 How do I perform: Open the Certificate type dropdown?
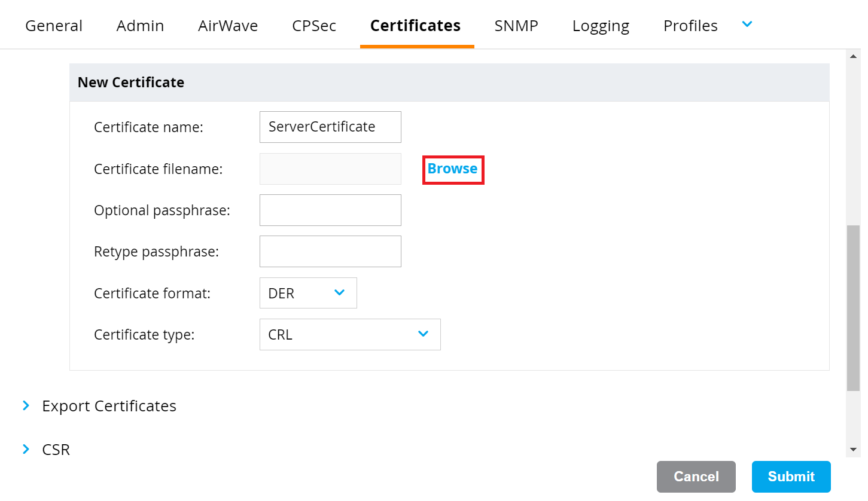(x=350, y=334)
